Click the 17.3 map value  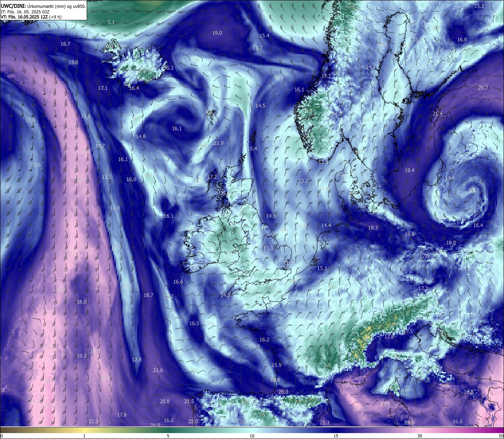click(423, 289)
